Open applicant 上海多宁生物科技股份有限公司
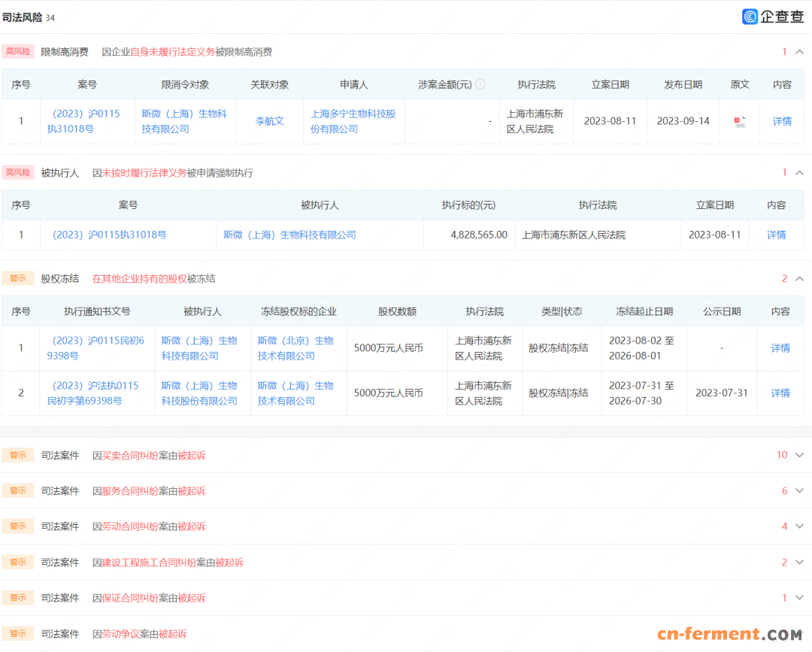The width and height of the screenshot is (812, 652). tap(353, 121)
